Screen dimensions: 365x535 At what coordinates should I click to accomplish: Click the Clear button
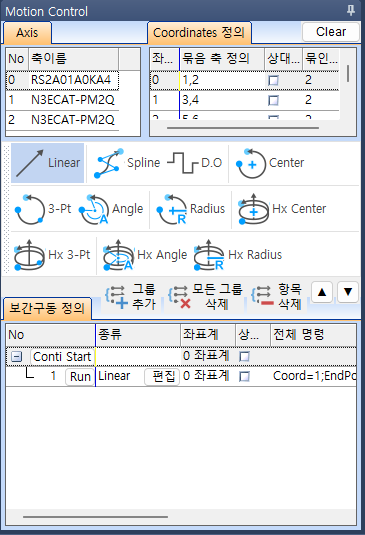click(331, 32)
